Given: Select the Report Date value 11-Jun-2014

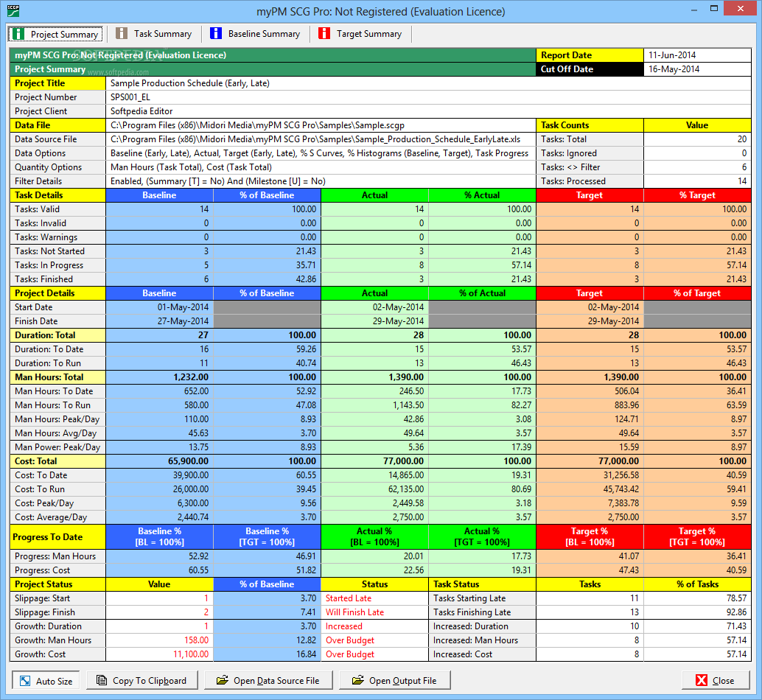Looking at the screenshot, I should pos(697,55).
